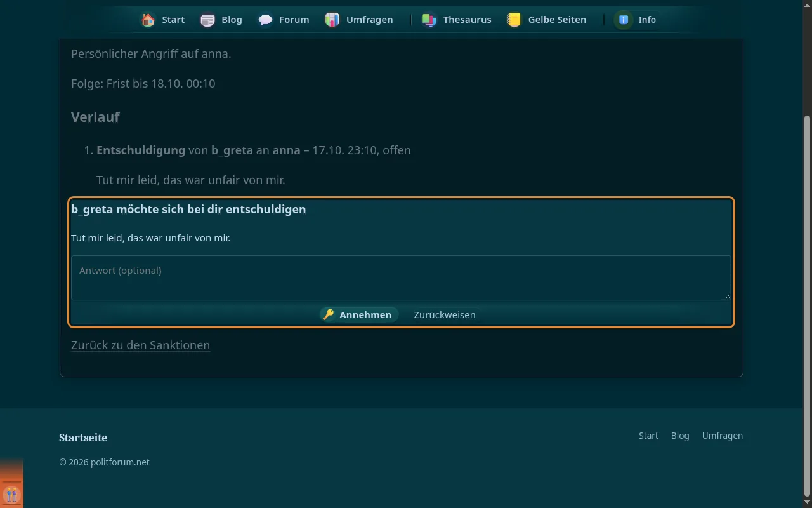This screenshot has width=812, height=508.
Task: Click the Start link in the footer
Action: coord(648,436)
